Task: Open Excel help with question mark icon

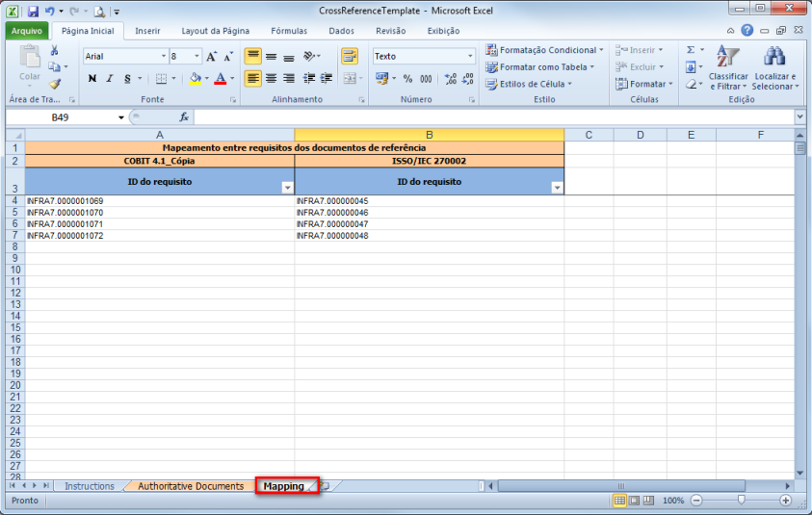Action: point(747,31)
